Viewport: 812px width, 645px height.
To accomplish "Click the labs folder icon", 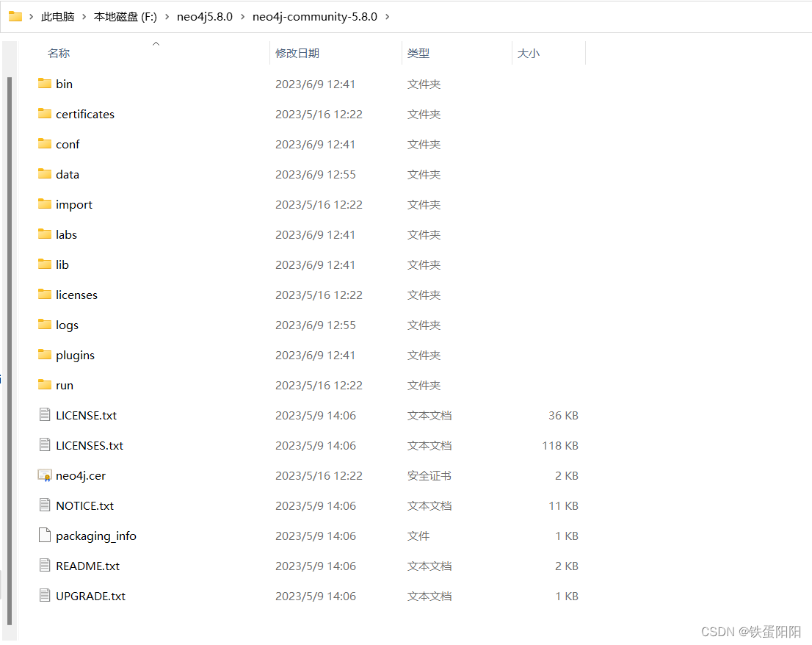I will pos(45,234).
